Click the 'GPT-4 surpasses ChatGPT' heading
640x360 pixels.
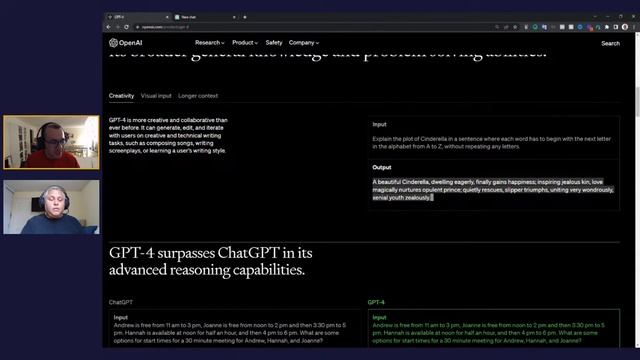tap(211, 261)
